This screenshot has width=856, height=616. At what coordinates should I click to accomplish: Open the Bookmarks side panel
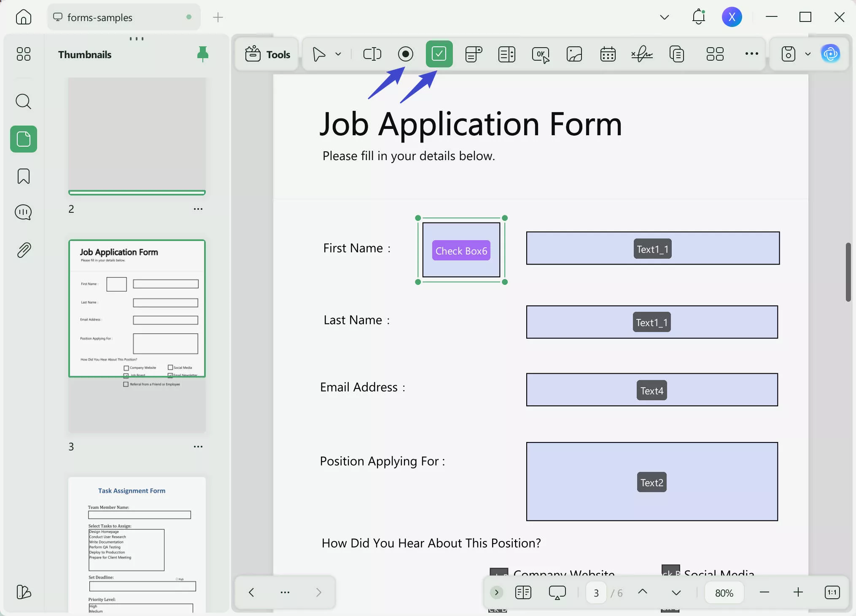(x=24, y=176)
